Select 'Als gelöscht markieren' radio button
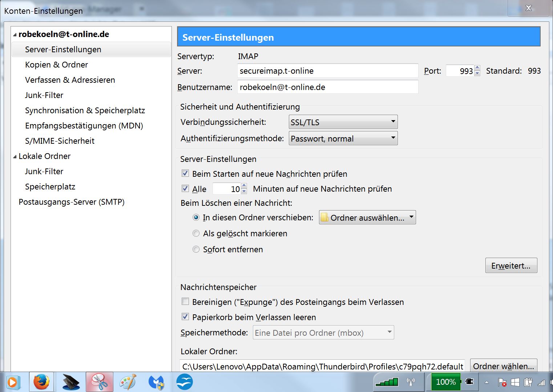 196,233
